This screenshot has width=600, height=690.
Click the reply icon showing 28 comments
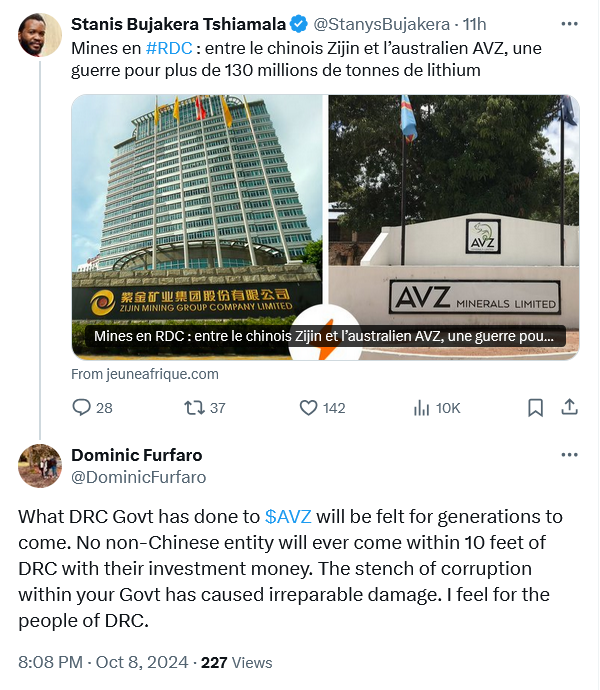tap(81, 407)
